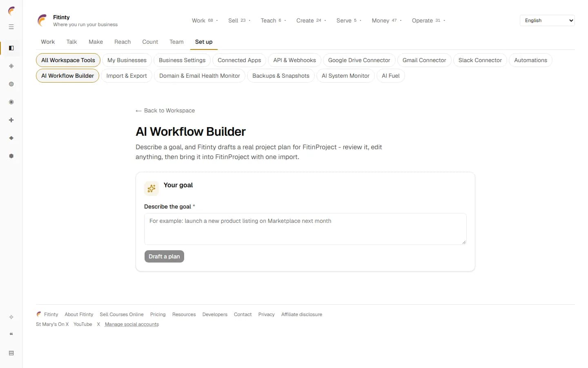The image size is (588, 368).
Task: Open the Slack Connector tool
Action: tap(480, 60)
